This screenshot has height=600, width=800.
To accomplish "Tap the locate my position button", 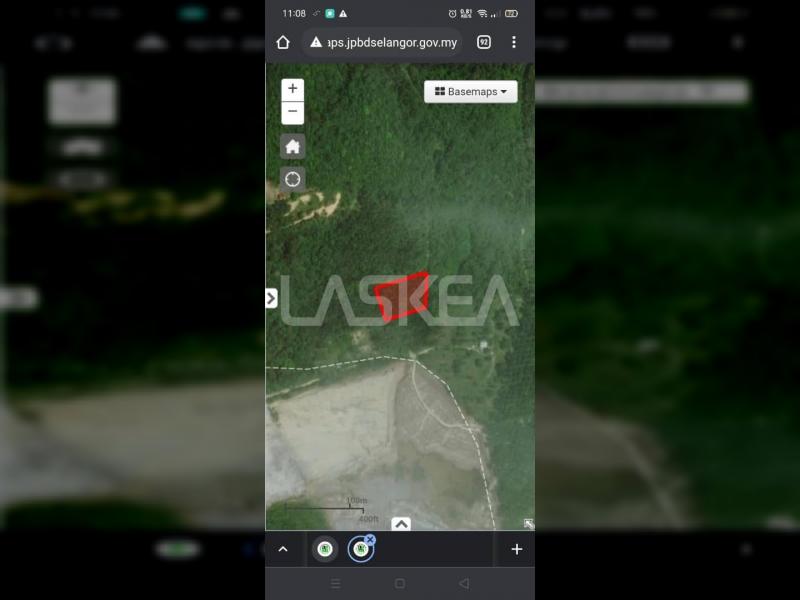I will (292, 179).
